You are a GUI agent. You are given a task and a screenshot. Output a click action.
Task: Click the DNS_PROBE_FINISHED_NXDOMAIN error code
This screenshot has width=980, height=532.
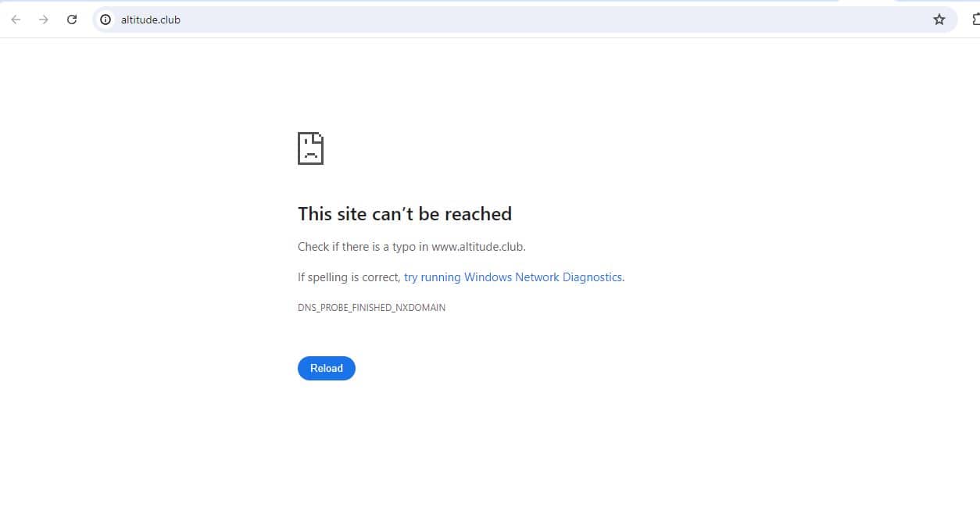[371, 308]
